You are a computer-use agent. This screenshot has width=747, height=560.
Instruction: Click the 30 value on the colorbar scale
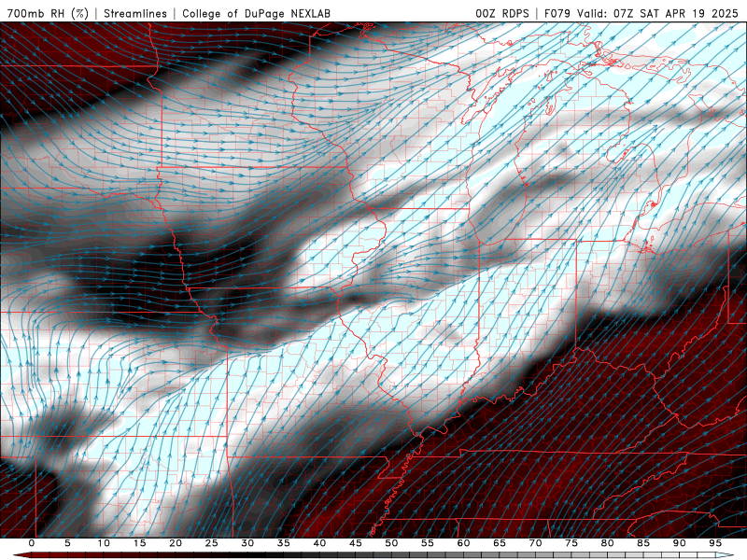247,543
